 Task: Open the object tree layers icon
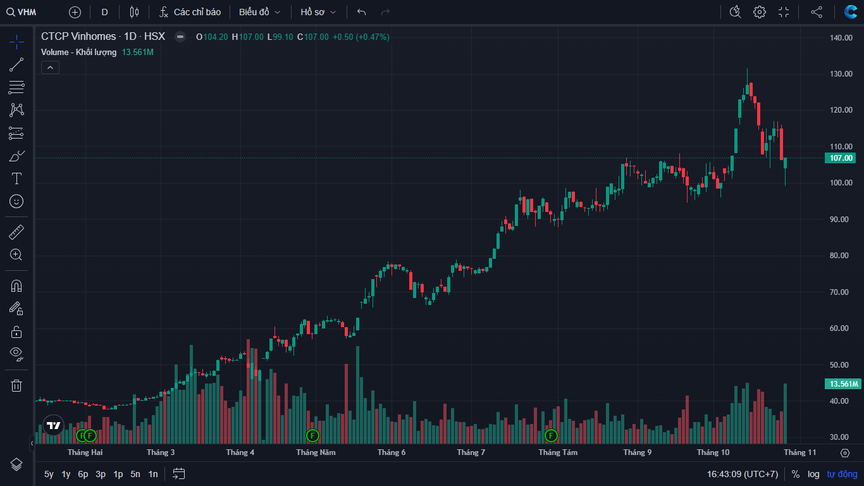click(16, 464)
